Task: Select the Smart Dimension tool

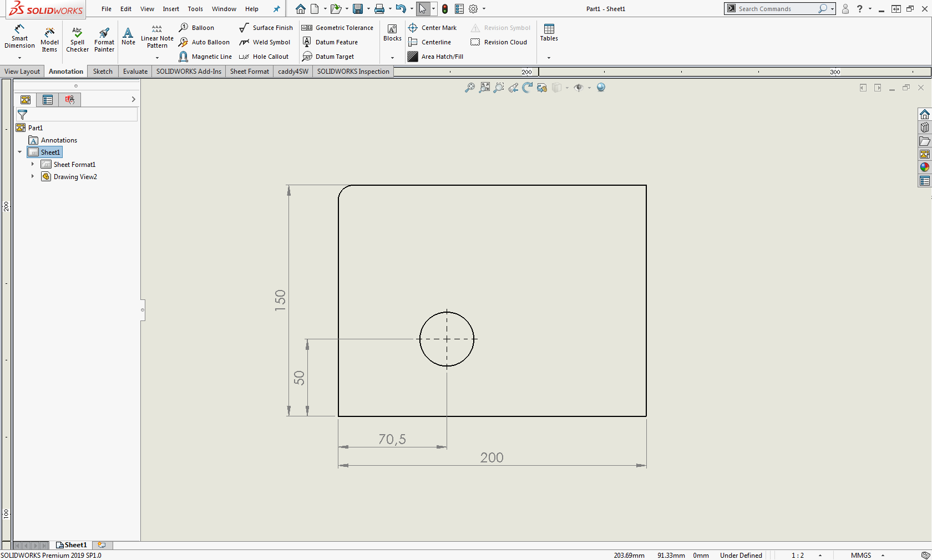Action: (x=19, y=37)
